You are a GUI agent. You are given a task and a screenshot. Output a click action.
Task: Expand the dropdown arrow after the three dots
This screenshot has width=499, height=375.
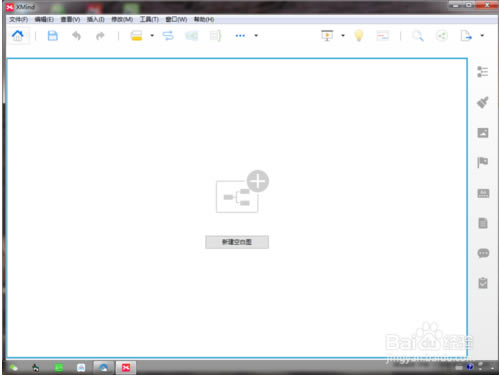coord(256,35)
